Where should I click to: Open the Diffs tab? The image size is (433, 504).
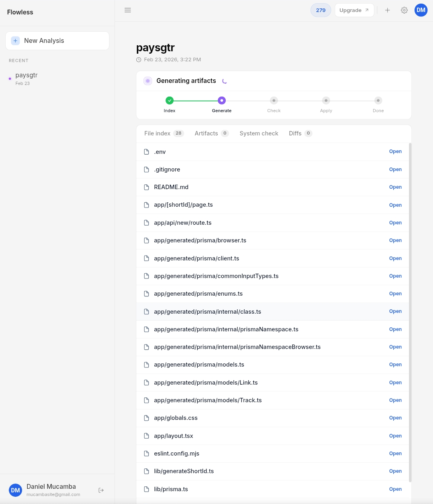(295, 133)
